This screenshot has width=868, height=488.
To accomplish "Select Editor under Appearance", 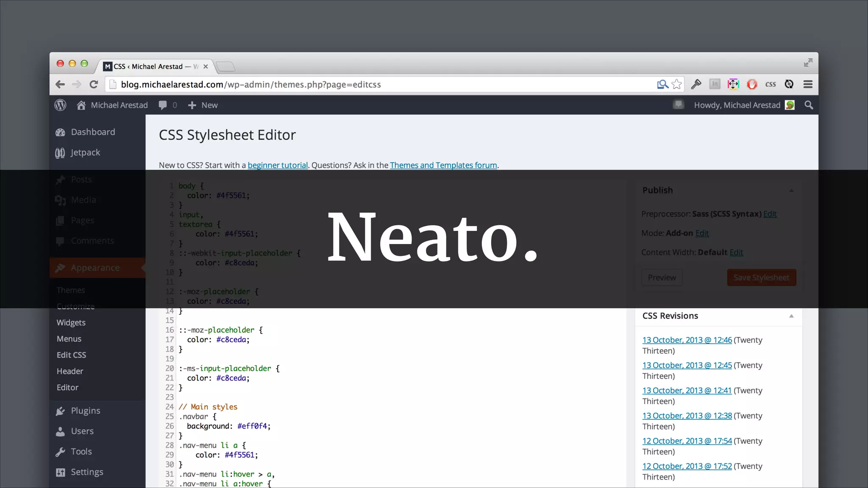I will (x=67, y=387).
